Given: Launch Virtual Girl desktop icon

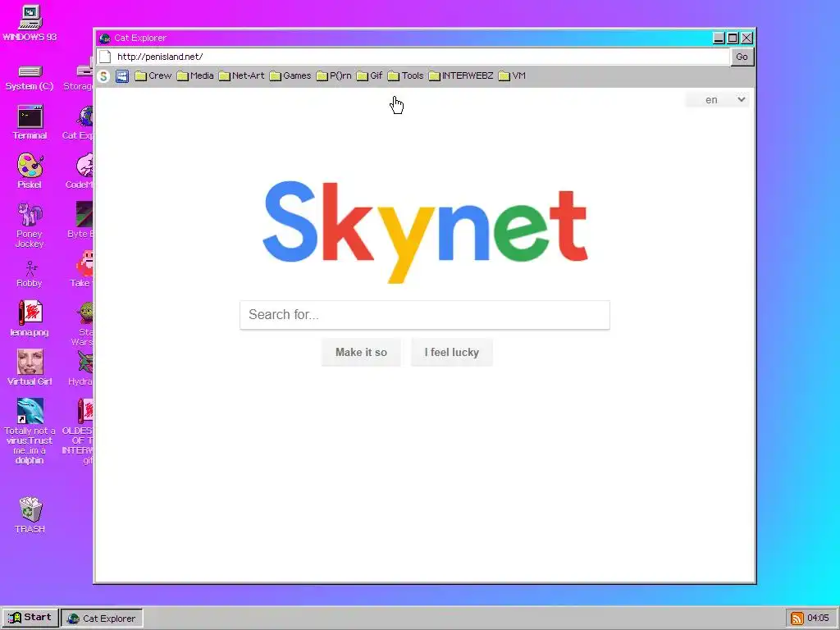Looking at the screenshot, I should [30, 367].
